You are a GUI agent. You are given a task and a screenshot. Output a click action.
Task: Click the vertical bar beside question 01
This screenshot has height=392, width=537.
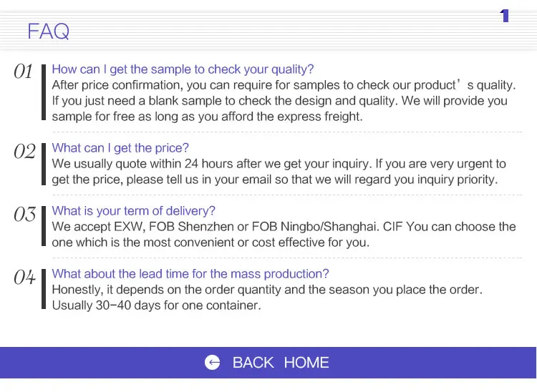click(44, 93)
